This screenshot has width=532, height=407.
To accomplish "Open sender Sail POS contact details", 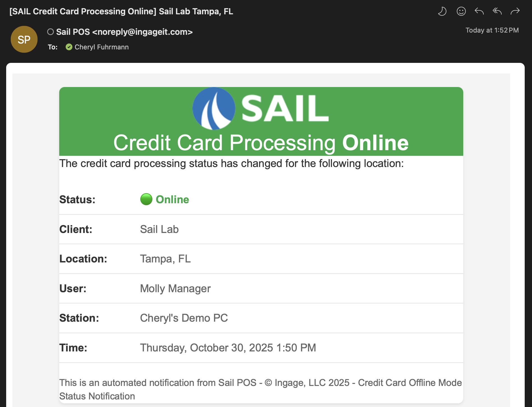I will point(124,32).
